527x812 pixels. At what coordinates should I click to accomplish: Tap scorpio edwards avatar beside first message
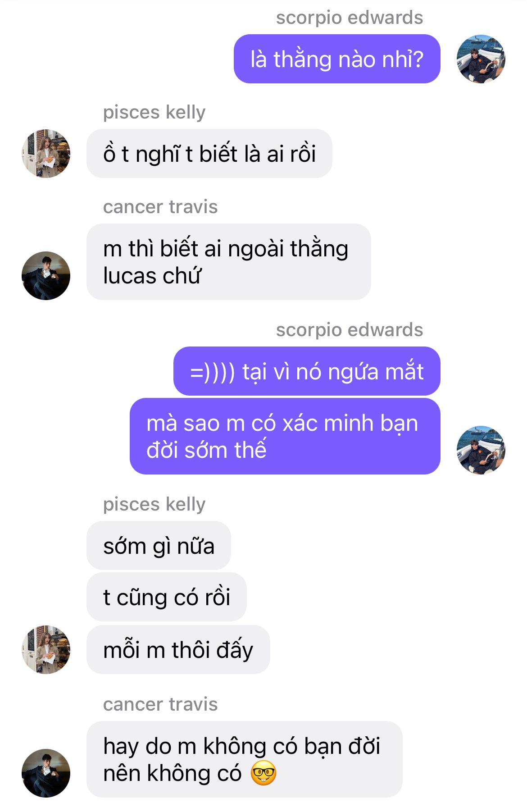pyautogui.click(x=481, y=59)
